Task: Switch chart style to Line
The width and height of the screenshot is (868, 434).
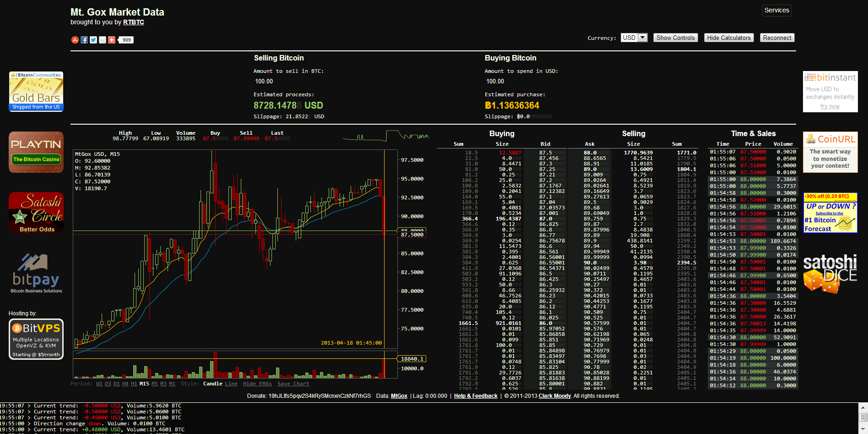Action: click(x=231, y=384)
